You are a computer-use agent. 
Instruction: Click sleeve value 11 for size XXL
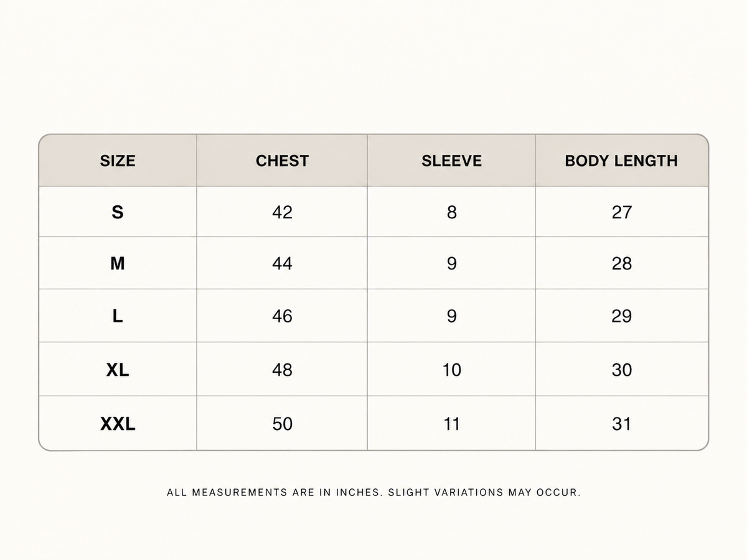(451, 424)
